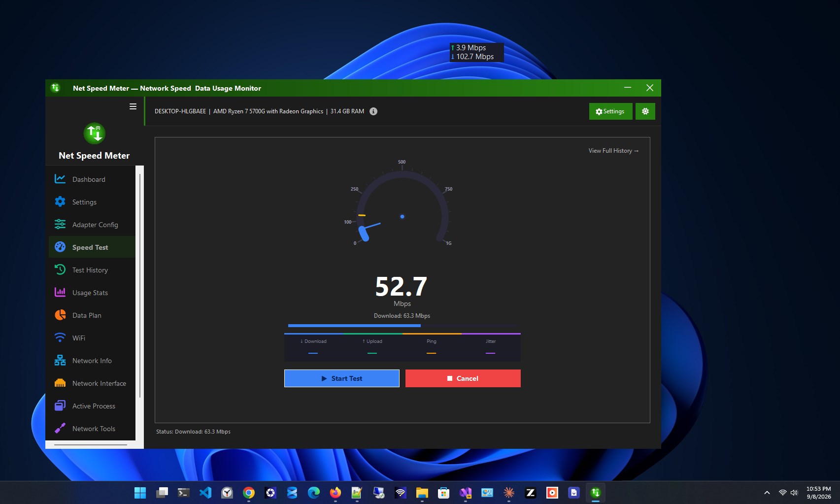Click the Network Tools wrench icon

point(60,428)
